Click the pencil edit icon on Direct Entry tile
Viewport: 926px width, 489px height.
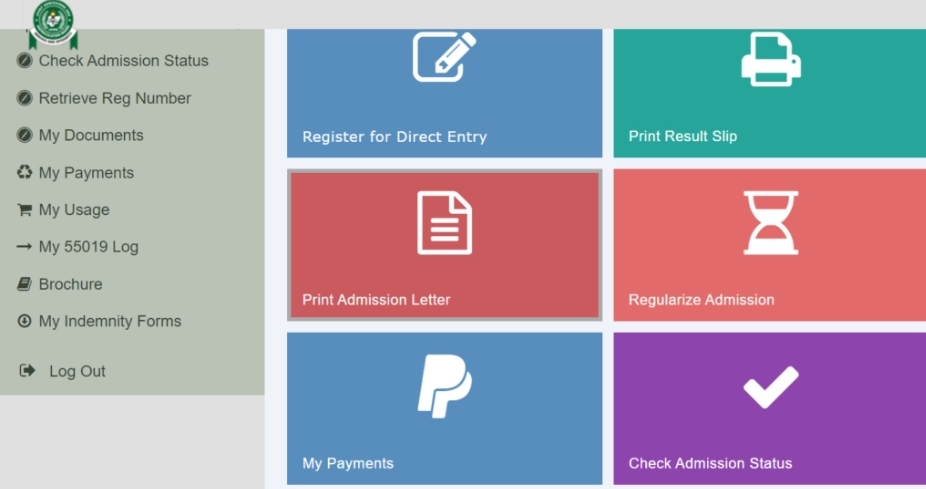pos(444,57)
